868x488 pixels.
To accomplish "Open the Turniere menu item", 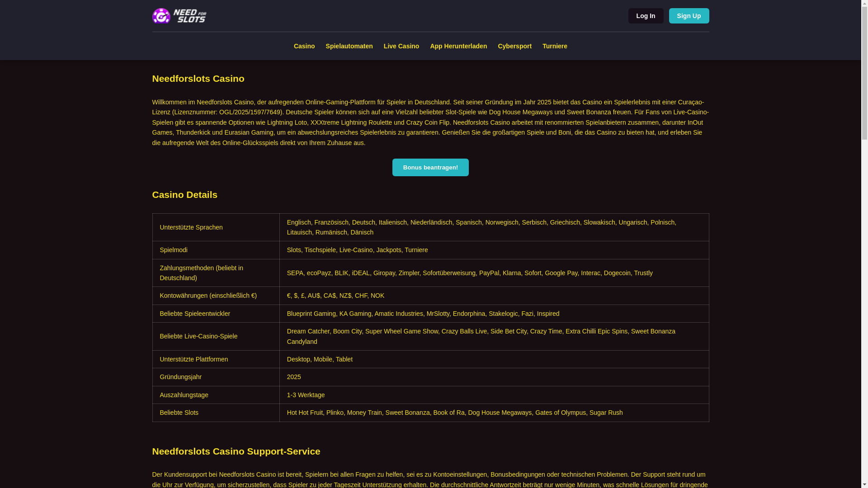I will (x=555, y=46).
